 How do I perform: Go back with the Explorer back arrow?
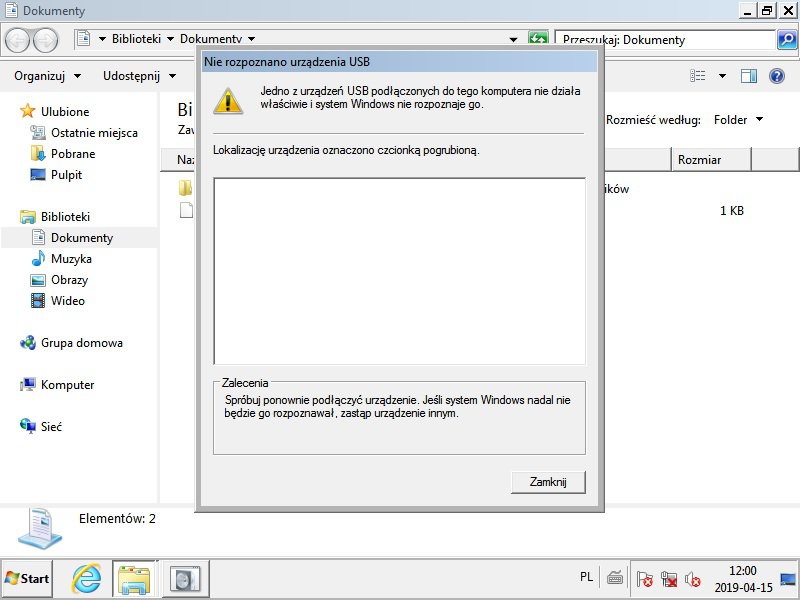click(x=17, y=40)
